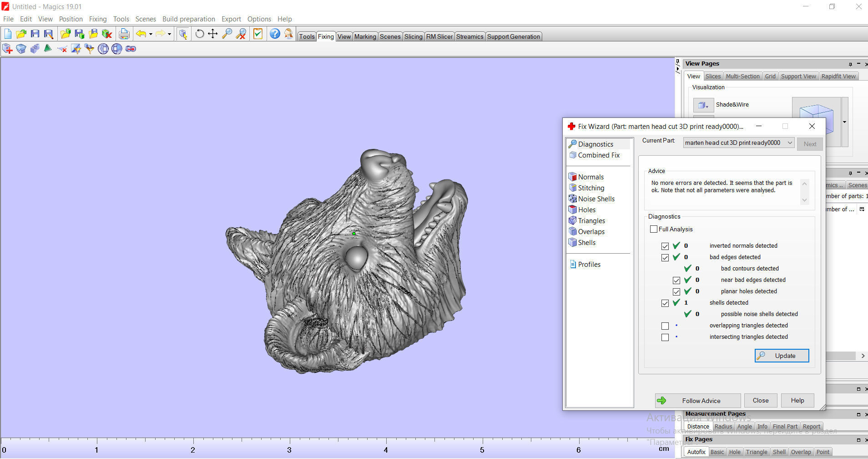Toggle the shells detected checkbox
The image size is (868, 459).
665,303
